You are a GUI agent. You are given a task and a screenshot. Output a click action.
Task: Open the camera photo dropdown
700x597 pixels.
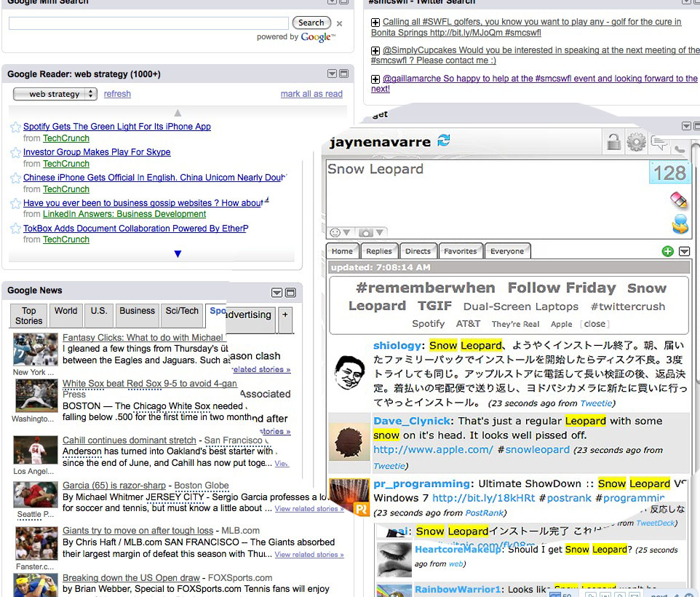(371, 233)
